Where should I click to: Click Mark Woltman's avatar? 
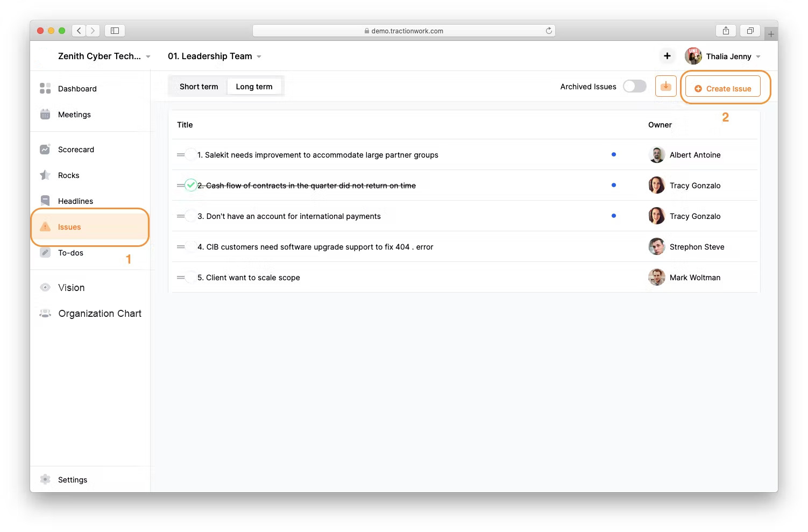point(657,277)
